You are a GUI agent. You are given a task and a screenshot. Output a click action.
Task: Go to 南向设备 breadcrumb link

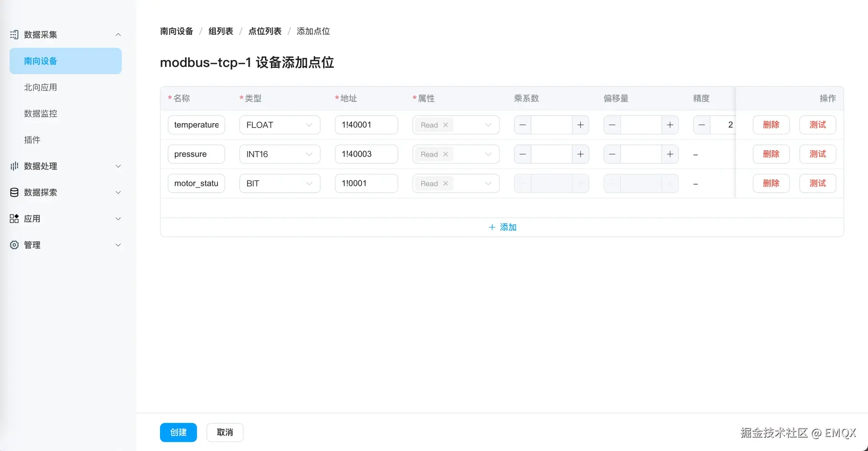[x=176, y=31]
